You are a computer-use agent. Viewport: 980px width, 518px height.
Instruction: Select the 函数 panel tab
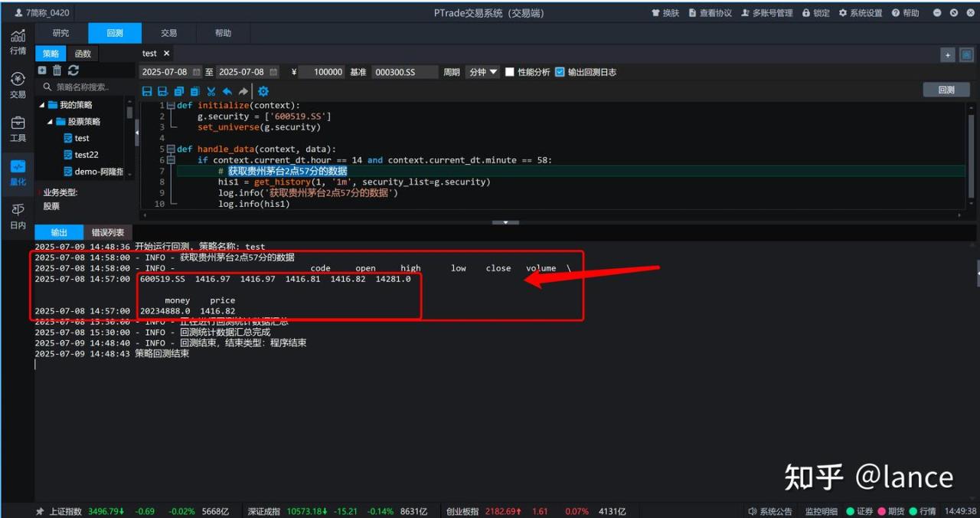tap(83, 54)
